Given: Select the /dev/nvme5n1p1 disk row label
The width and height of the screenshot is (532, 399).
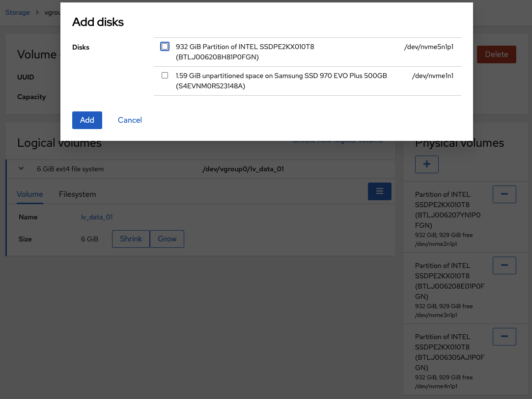Looking at the screenshot, I should pos(428,47).
